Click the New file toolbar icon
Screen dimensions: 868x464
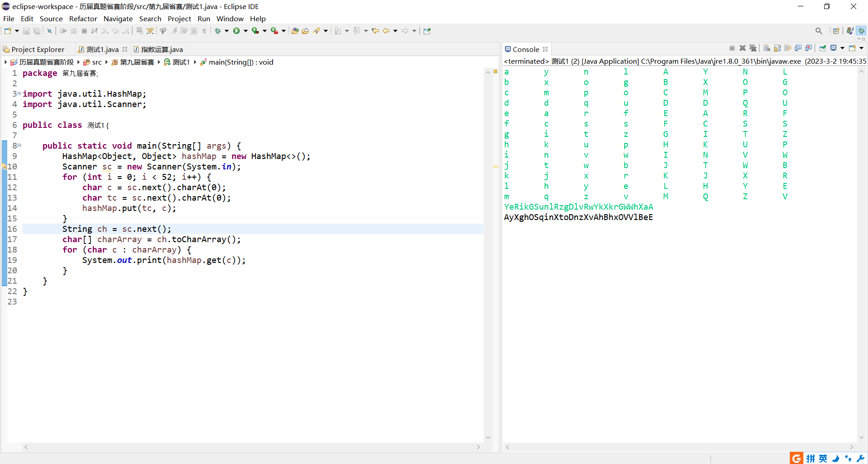click(8, 31)
